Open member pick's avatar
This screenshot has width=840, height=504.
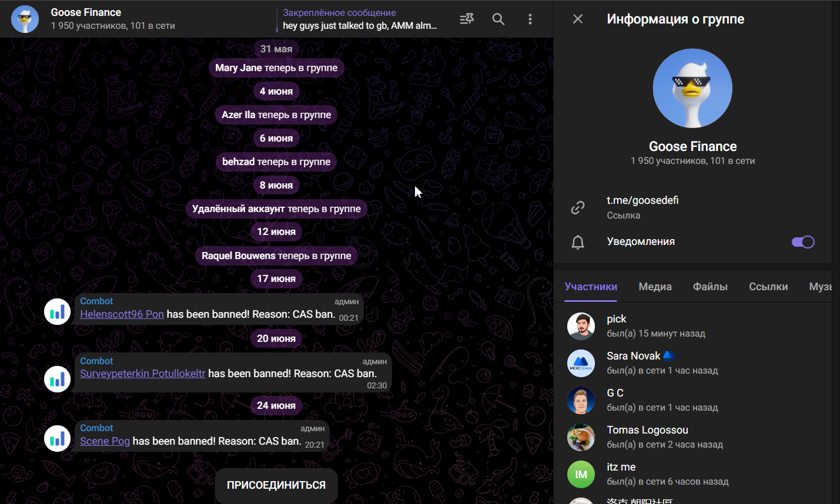581,326
